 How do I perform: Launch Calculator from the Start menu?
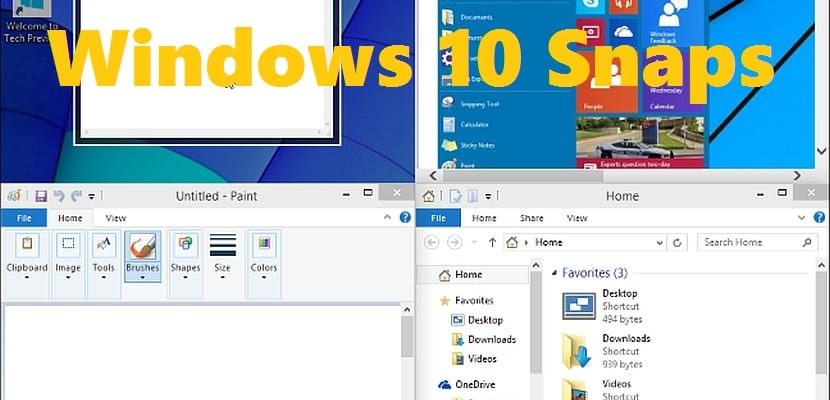[x=465, y=125]
